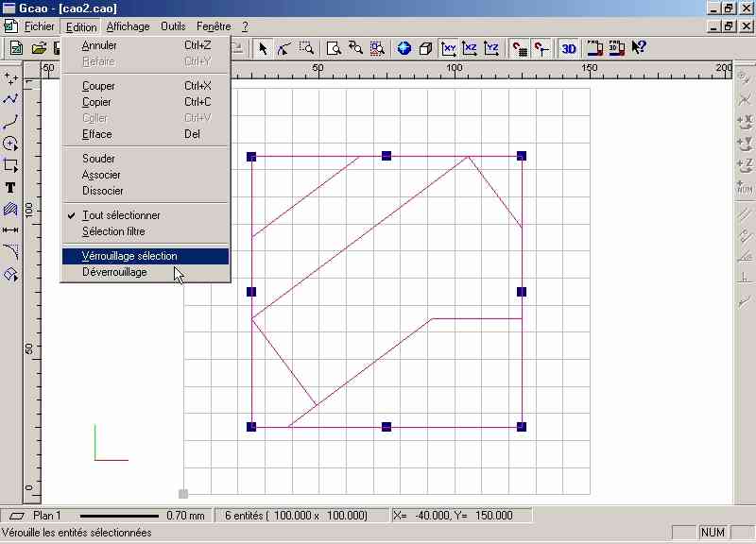The image size is (756, 544).
Task: Click the zoom previous magnifier icon
Action: point(355,48)
